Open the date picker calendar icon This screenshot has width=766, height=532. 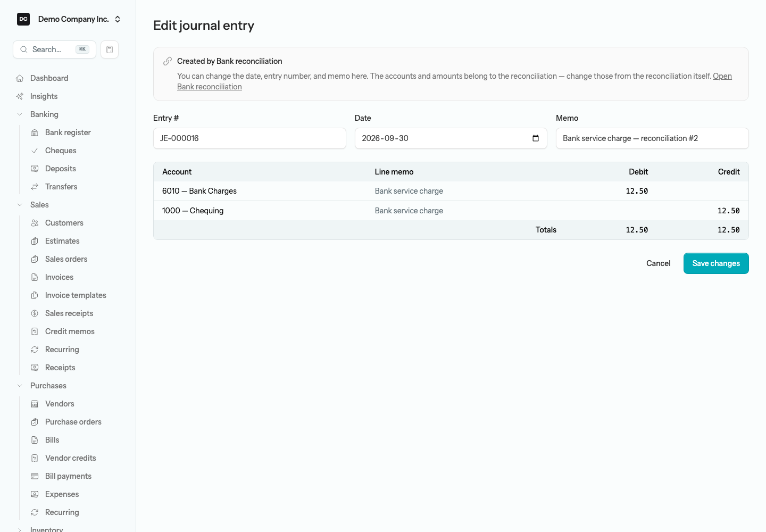click(x=536, y=138)
